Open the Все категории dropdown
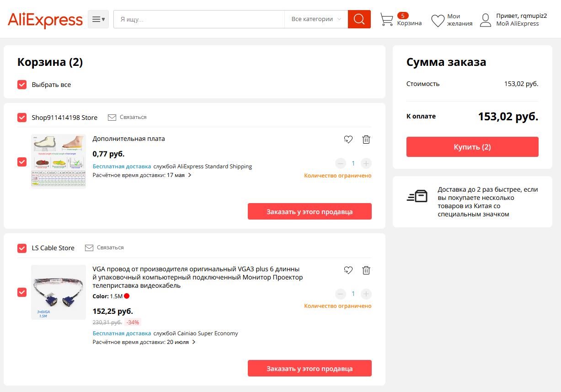Screen dimensions: 561x392 [x=316, y=19]
